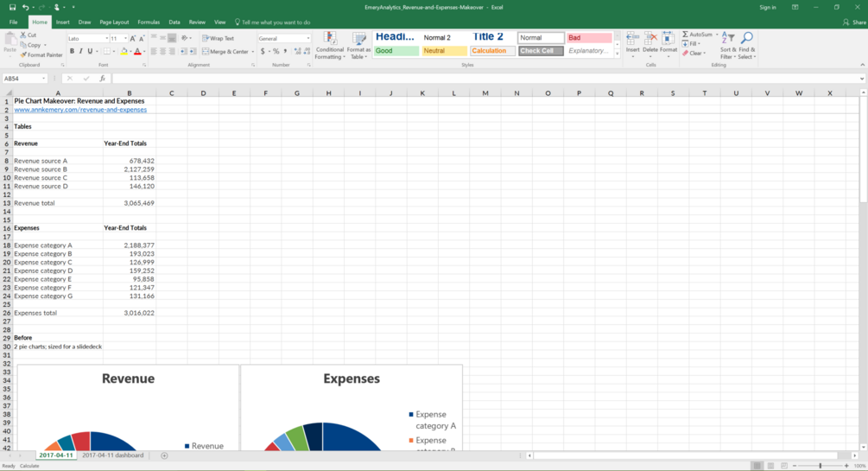Open the font size dropdown
This screenshot has height=471, width=868.
click(125, 38)
